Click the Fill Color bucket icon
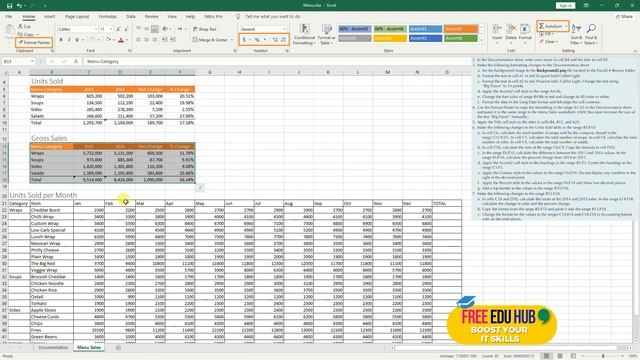 coord(108,40)
